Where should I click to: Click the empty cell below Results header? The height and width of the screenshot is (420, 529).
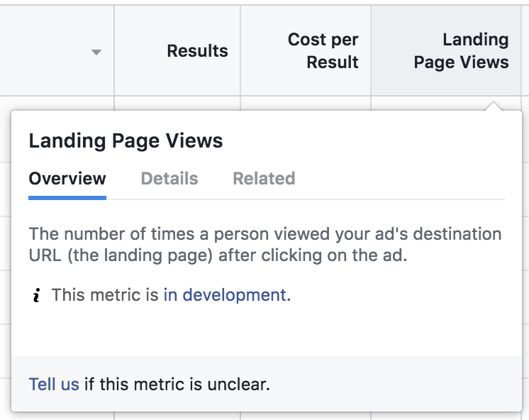(x=177, y=103)
